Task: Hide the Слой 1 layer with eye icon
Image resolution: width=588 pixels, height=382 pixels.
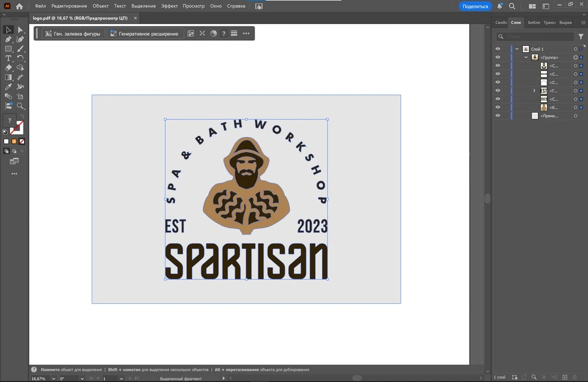Action: [x=498, y=49]
